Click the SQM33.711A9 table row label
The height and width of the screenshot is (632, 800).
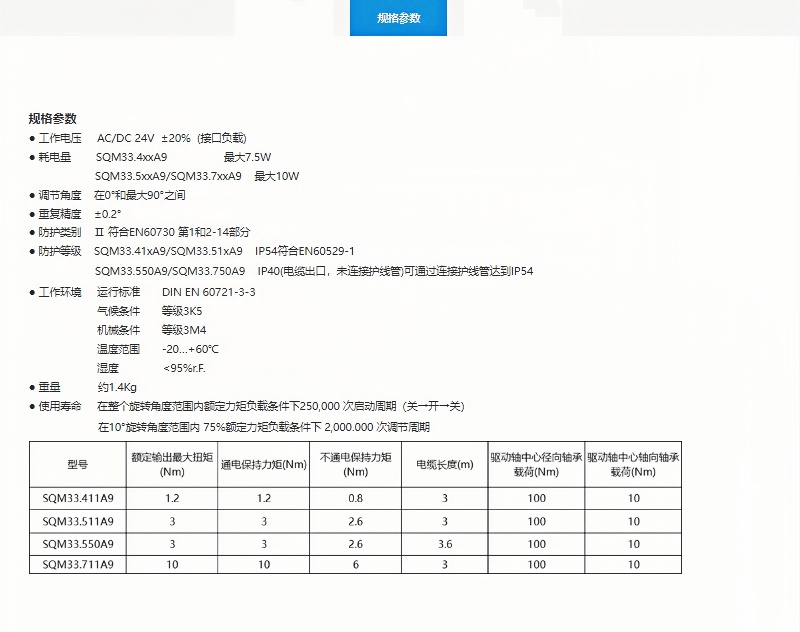pyautogui.click(x=78, y=565)
